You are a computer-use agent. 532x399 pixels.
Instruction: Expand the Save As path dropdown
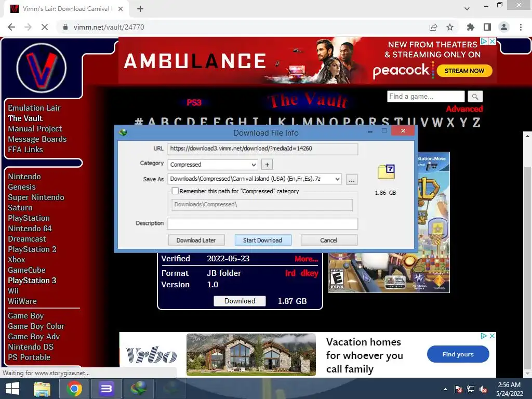[x=337, y=179]
